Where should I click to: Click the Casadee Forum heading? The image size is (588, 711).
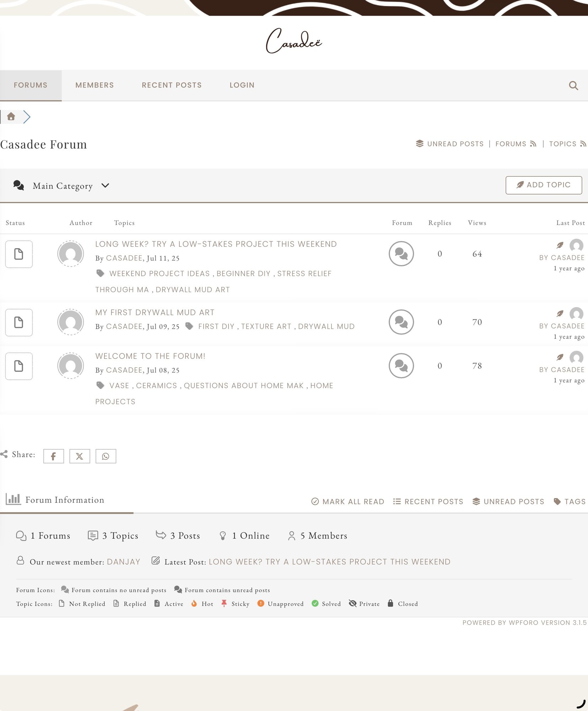(43, 144)
